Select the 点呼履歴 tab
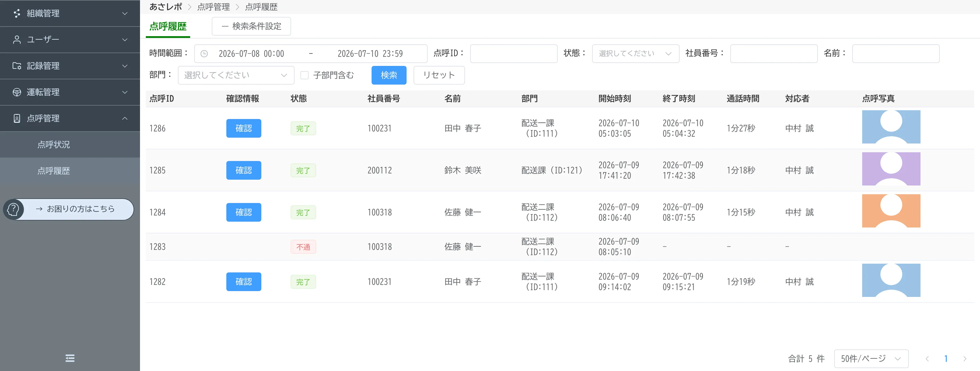Screen dimensions: 980x371 coord(168,27)
